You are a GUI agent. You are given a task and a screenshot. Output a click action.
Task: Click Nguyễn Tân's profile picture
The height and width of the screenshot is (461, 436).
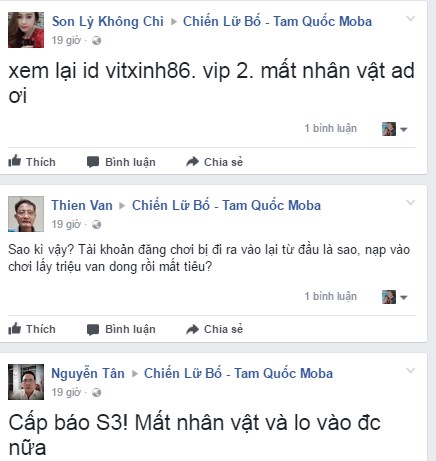click(x=26, y=382)
